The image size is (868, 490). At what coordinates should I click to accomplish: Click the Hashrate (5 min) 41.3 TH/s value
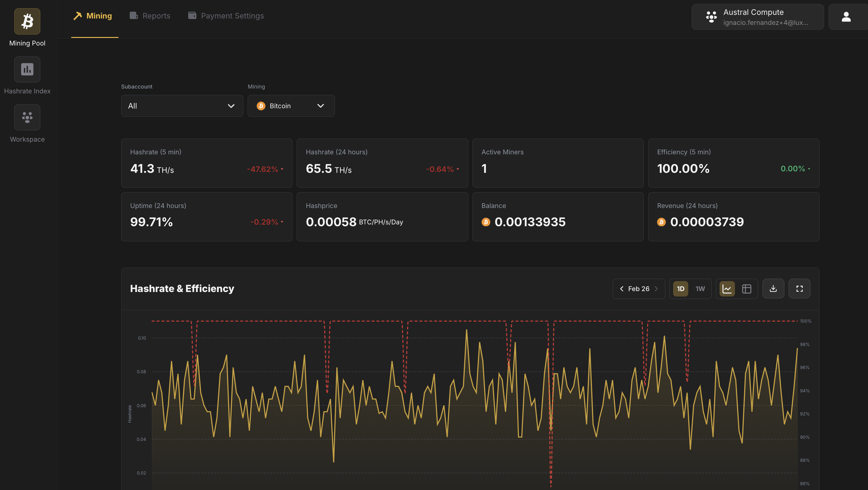coord(152,169)
